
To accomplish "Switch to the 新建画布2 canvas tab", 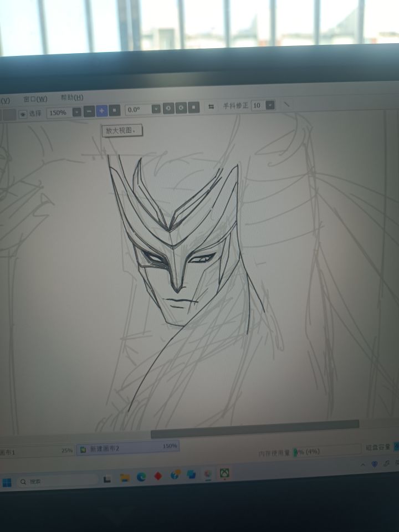I will (x=127, y=448).
